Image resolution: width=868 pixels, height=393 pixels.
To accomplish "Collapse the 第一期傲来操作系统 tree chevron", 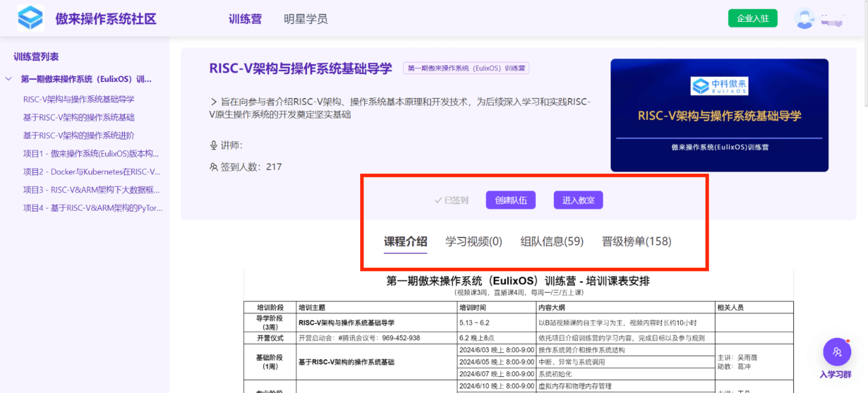I will pos(9,79).
